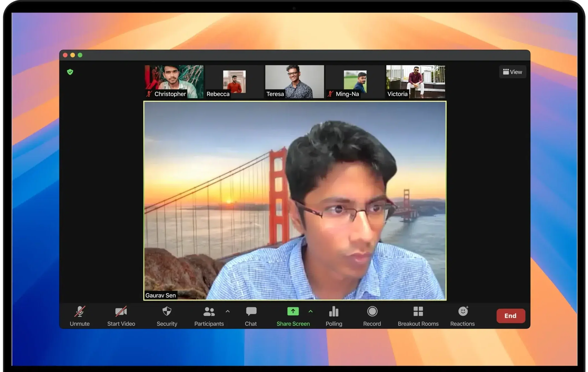The image size is (588, 372).
Task: Click the Teresa name label
Action: pos(275,94)
